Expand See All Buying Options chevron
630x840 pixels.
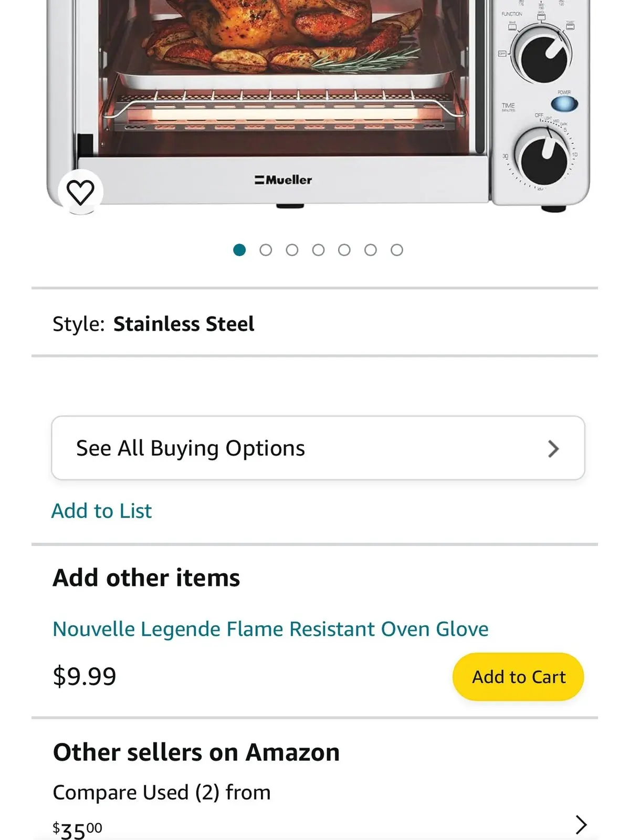click(x=553, y=448)
